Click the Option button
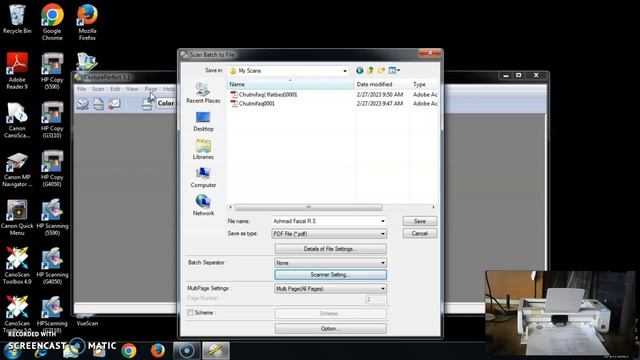The image size is (640, 360). 331,329
